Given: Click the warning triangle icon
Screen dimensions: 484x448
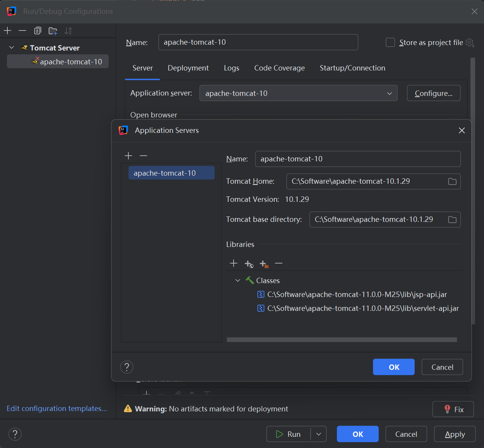Looking at the screenshot, I should point(128,409).
